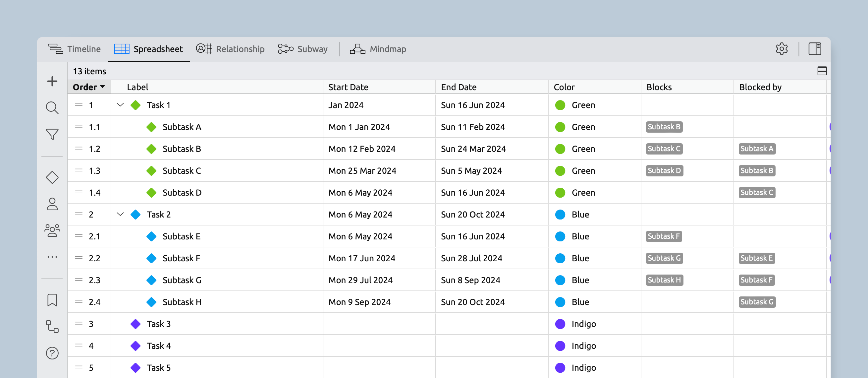Click indigo diamond icon of Task 3
Screen dimensions: 868x378
[x=136, y=324]
